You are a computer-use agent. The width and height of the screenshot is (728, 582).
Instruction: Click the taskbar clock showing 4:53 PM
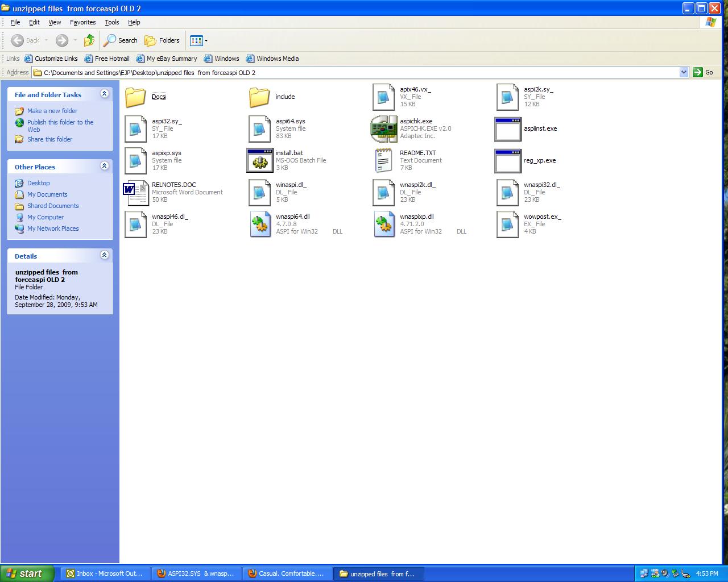coord(707,573)
